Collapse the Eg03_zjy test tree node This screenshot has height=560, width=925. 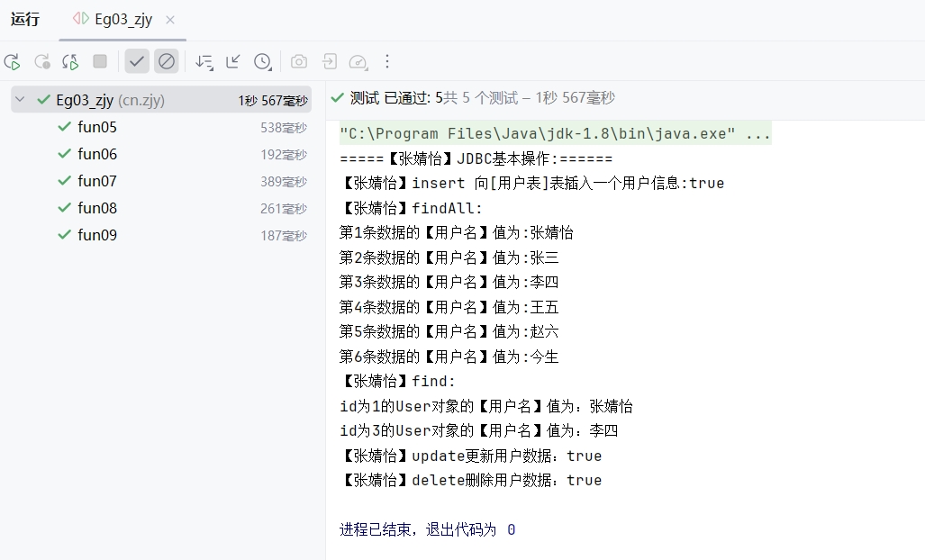point(21,100)
